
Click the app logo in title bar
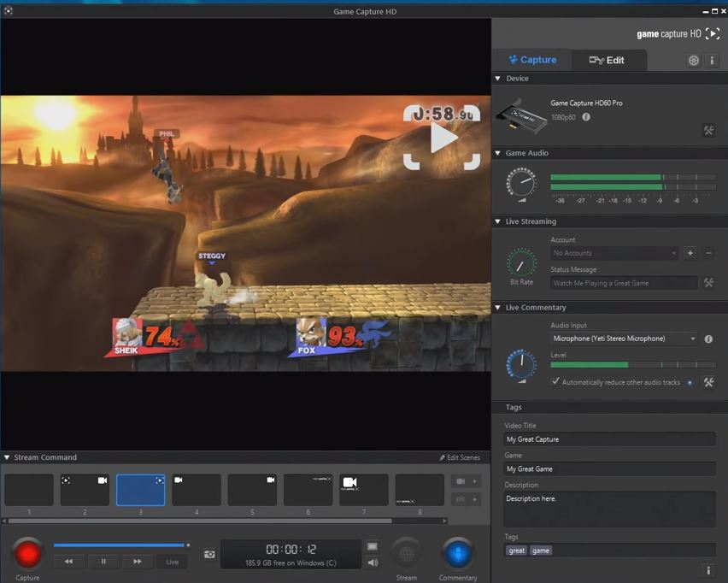(9, 10)
